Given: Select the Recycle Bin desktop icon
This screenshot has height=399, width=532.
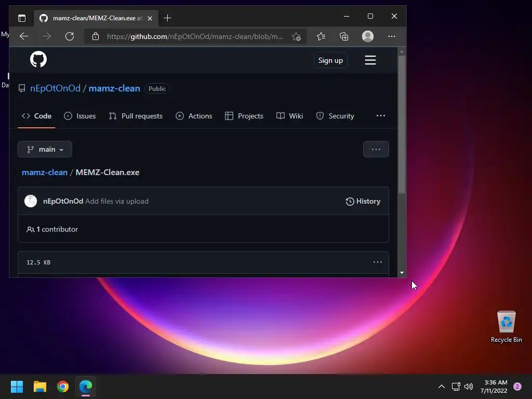Looking at the screenshot, I should (x=506, y=327).
